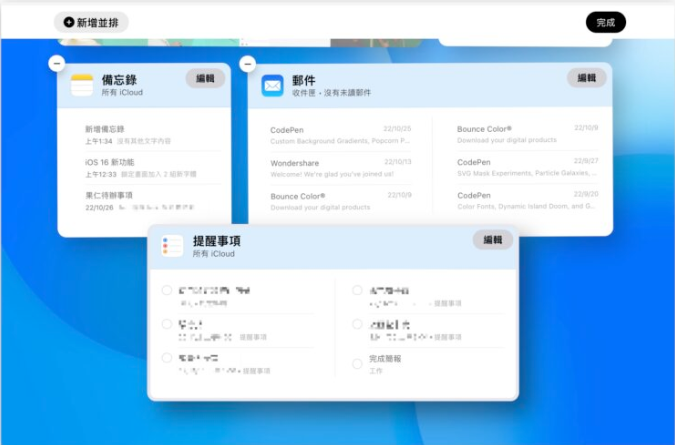
Task: Open the CodePen email dated 22/9/27
Action: point(527,167)
